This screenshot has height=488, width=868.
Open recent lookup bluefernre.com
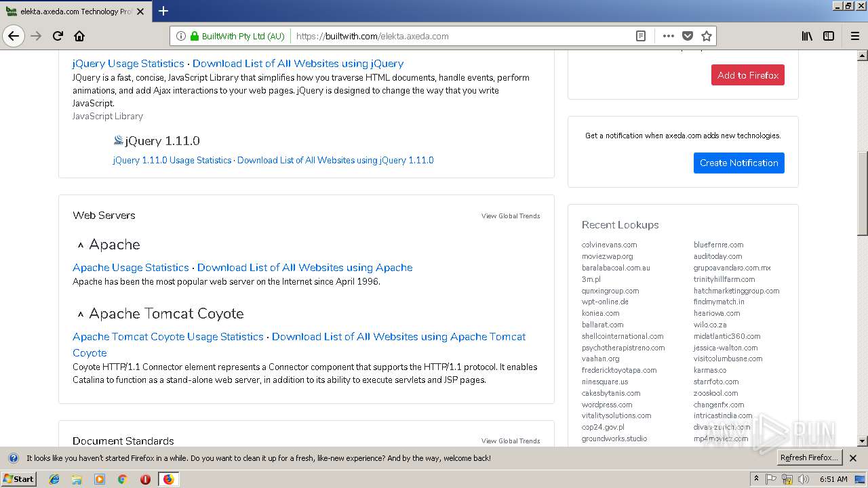718,245
